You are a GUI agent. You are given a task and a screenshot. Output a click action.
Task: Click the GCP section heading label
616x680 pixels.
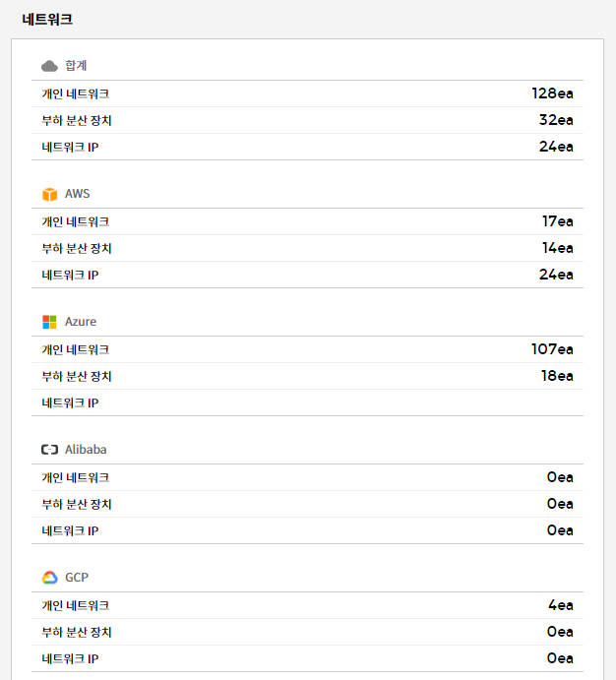[x=77, y=578]
